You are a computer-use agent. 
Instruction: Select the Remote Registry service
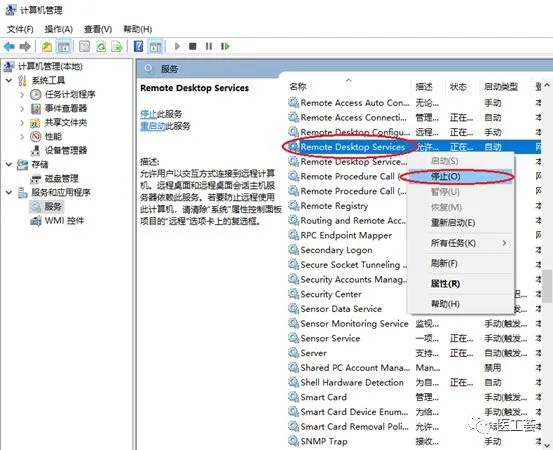pos(334,206)
